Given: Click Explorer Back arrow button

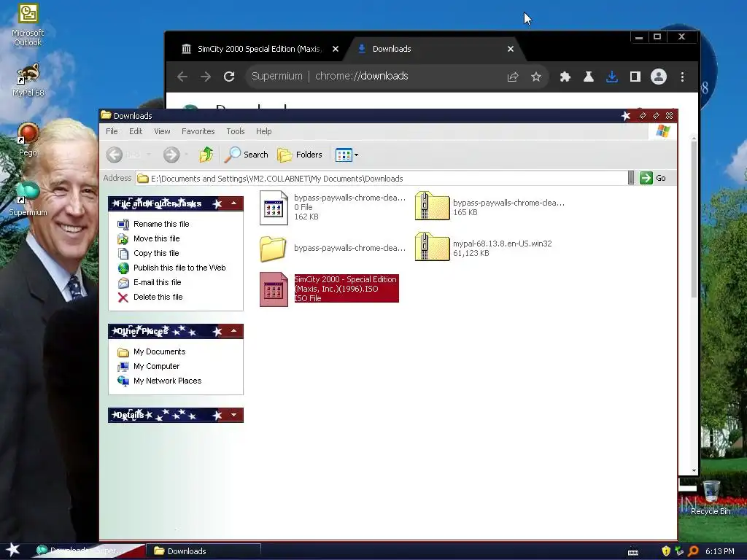Looking at the screenshot, I should point(115,155).
